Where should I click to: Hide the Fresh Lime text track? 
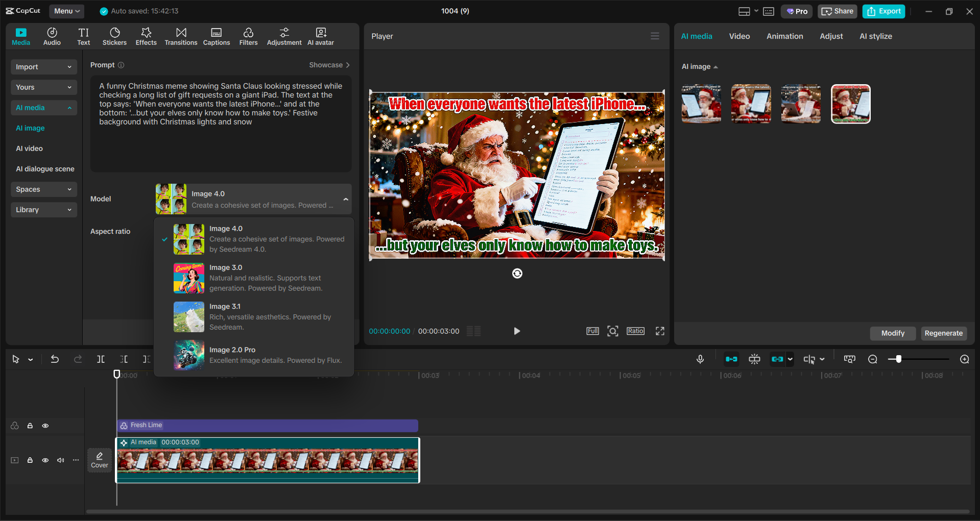[x=45, y=426]
